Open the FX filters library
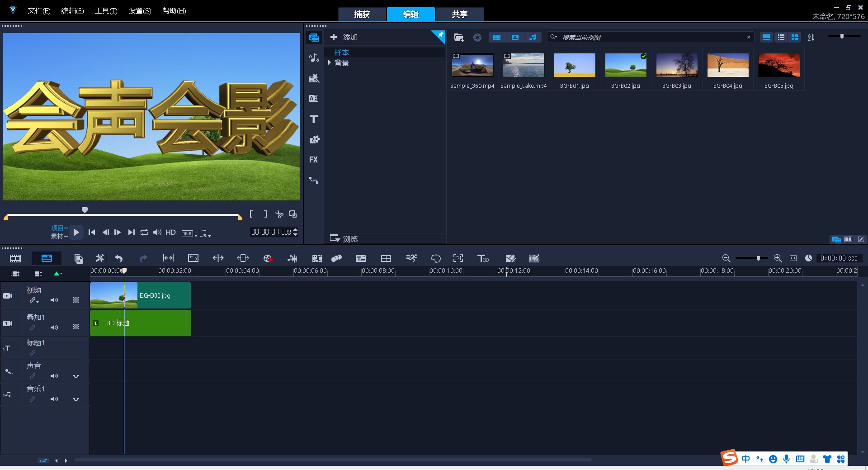 (x=314, y=160)
